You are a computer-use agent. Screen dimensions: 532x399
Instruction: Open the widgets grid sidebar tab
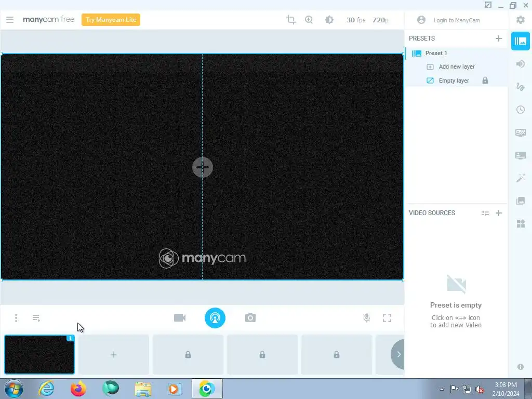pos(521,223)
